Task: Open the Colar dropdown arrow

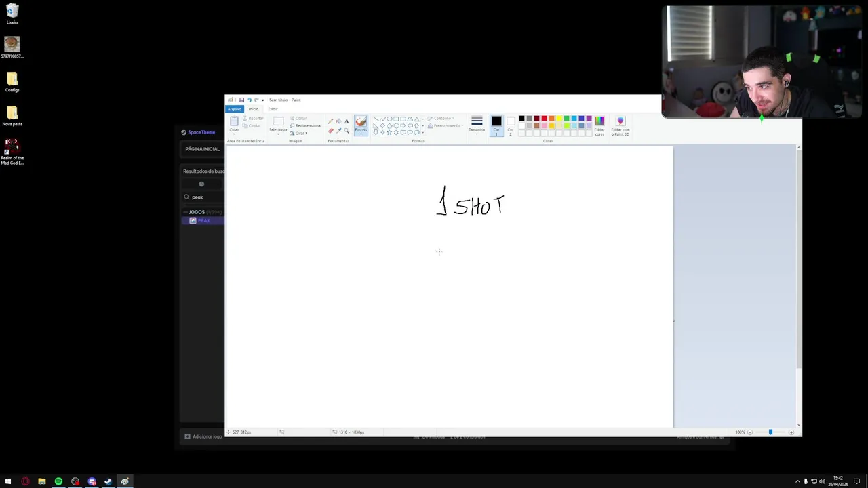Action: click(234, 134)
